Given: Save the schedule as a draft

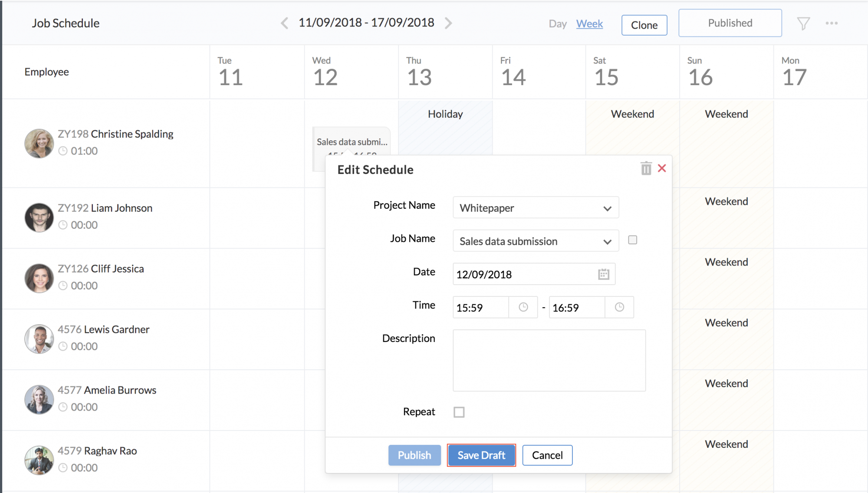Looking at the screenshot, I should (x=481, y=455).
